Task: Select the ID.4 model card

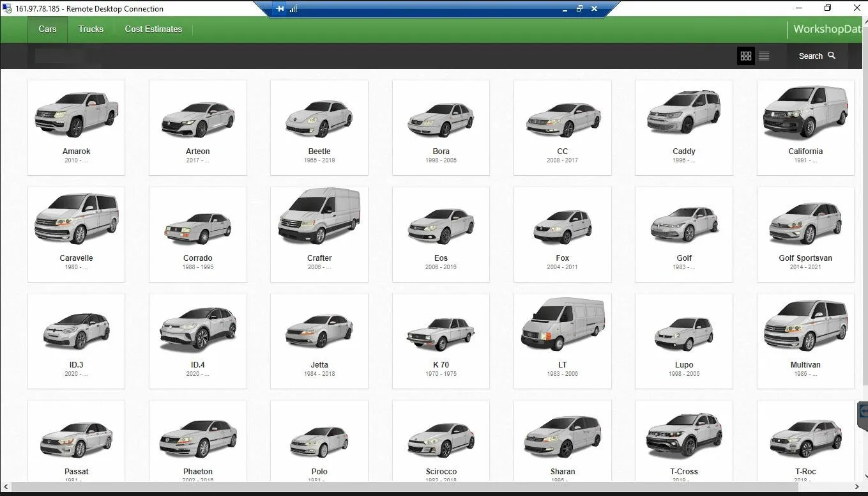Action: pyautogui.click(x=198, y=341)
